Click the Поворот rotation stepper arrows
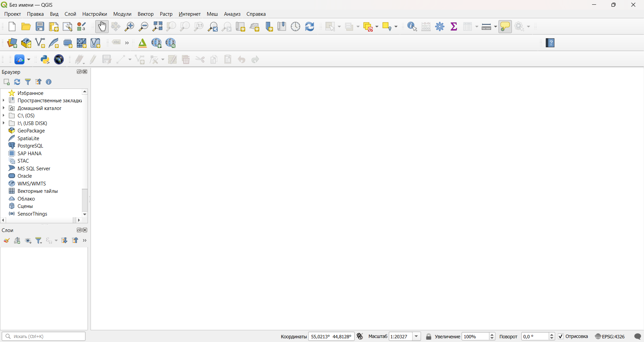Viewport: 644px width, 342px height. coord(552,337)
